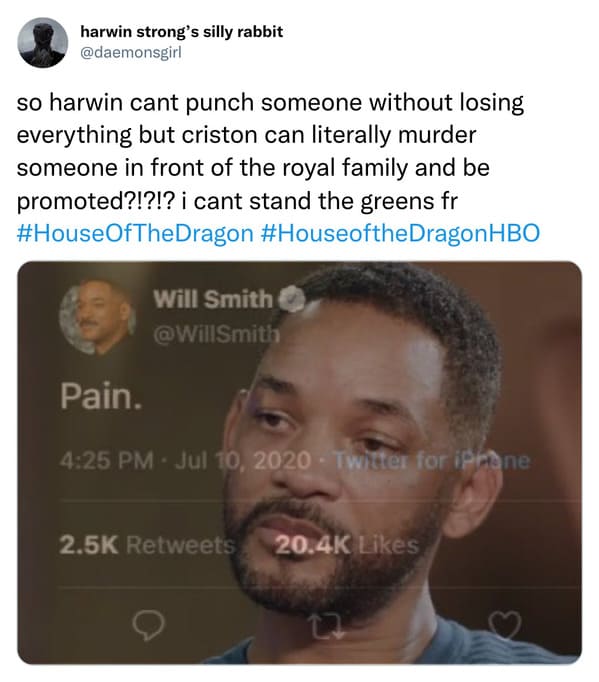Click the display name harwin strong's silly rabbit
The width and height of the screenshot is (599, 682).
click(182, 32)
